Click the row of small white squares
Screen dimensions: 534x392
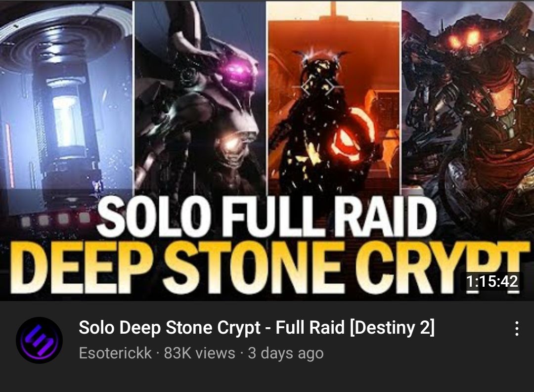tap(55, 219)
